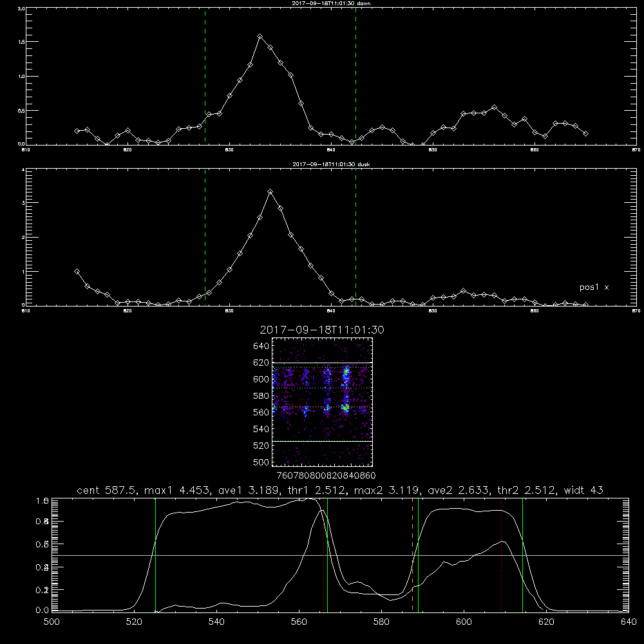The image size is (644, 644).
Task: Click '620' on the profile plot x-axis
Action: 546,622
